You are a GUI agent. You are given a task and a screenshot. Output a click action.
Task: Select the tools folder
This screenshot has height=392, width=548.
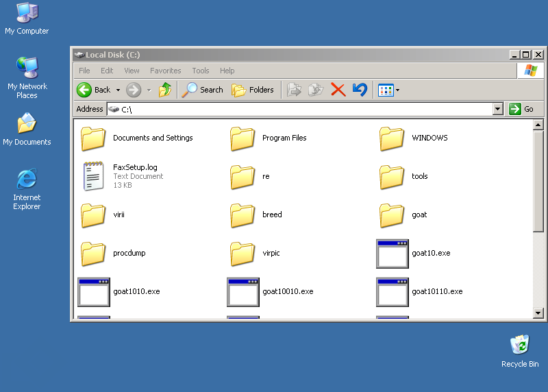point(403,177)
